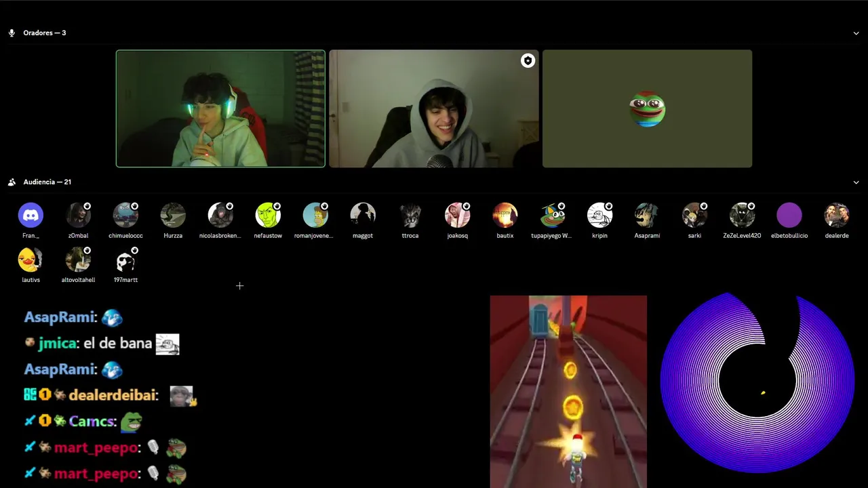The image size is (868, 488).
Task: Open joakosq's audience avatar
Action: tap(457, 215)
